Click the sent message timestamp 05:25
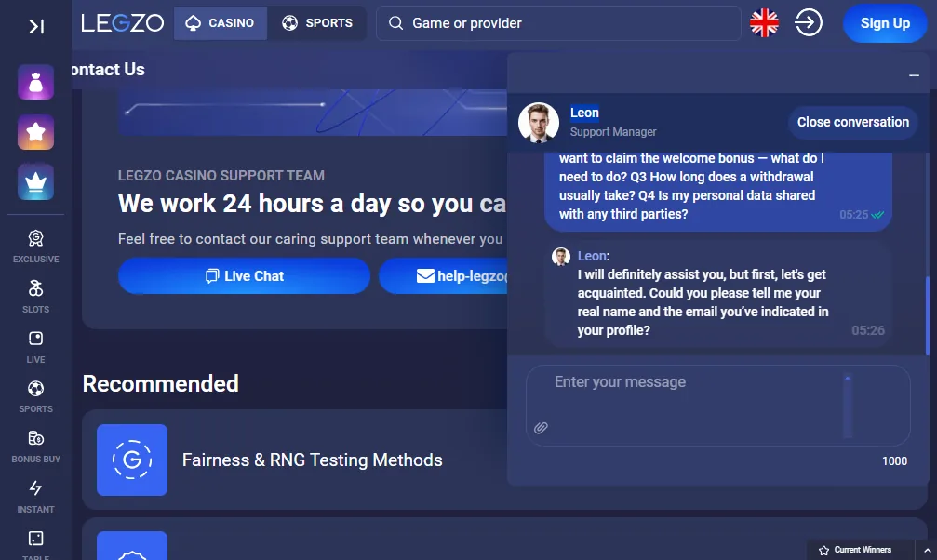Viewport: 937px width, 560px height. (x=853, y=215)
